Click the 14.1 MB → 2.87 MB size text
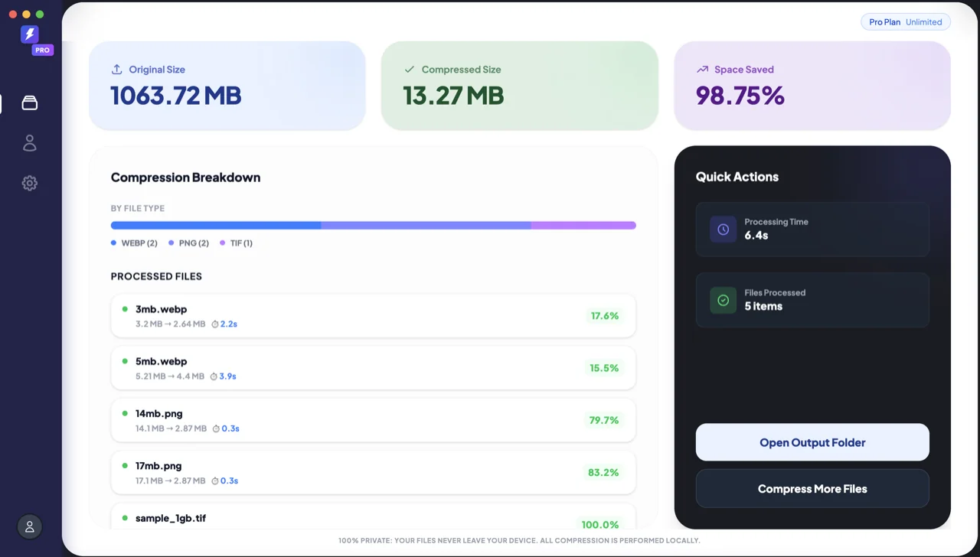 point(171,428)
